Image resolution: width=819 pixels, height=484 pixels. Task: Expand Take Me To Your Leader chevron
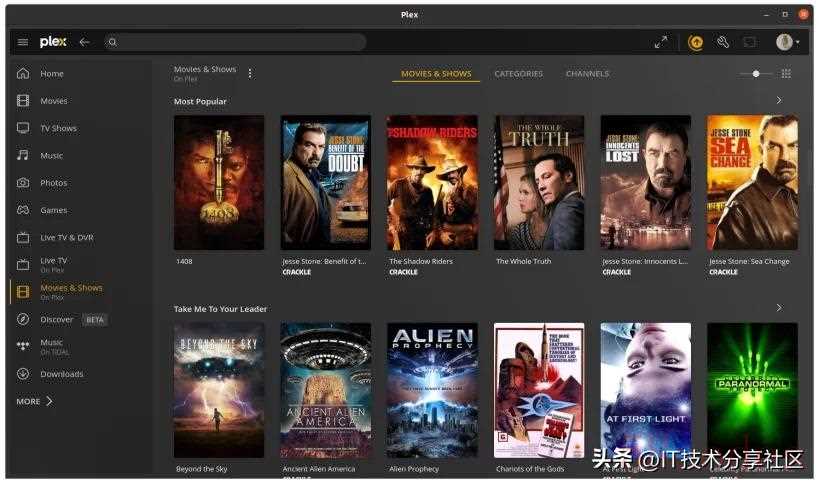pyautogui.click(x=779, y=308)
